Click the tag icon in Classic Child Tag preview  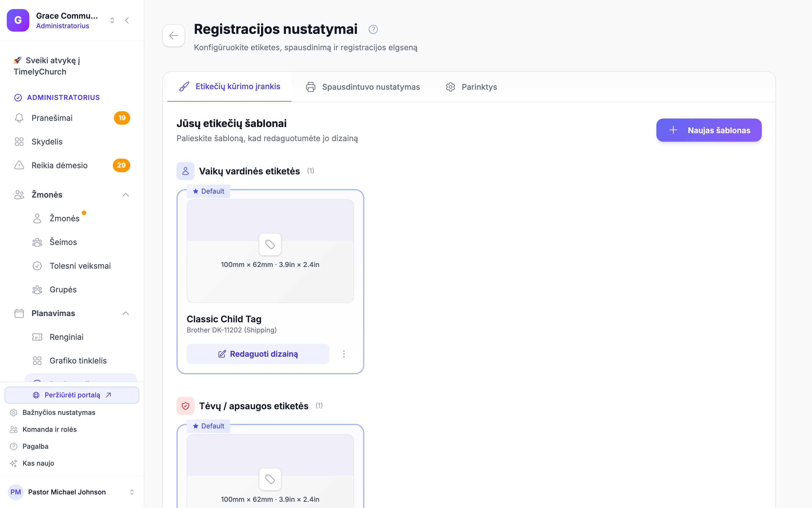click(x=270, y=244)
